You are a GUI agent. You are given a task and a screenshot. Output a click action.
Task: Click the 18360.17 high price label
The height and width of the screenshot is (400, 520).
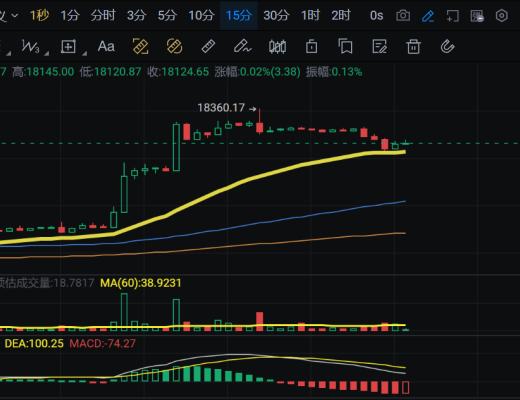221,108
